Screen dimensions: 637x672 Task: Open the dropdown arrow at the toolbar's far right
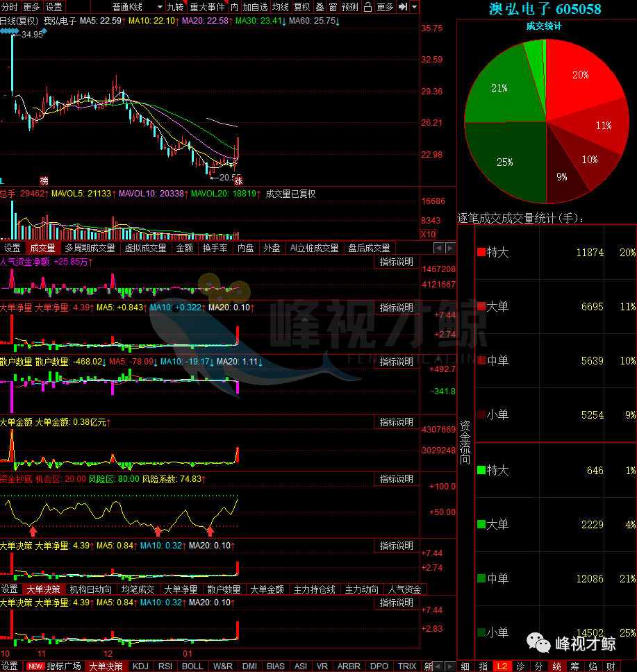coord(415,7)
